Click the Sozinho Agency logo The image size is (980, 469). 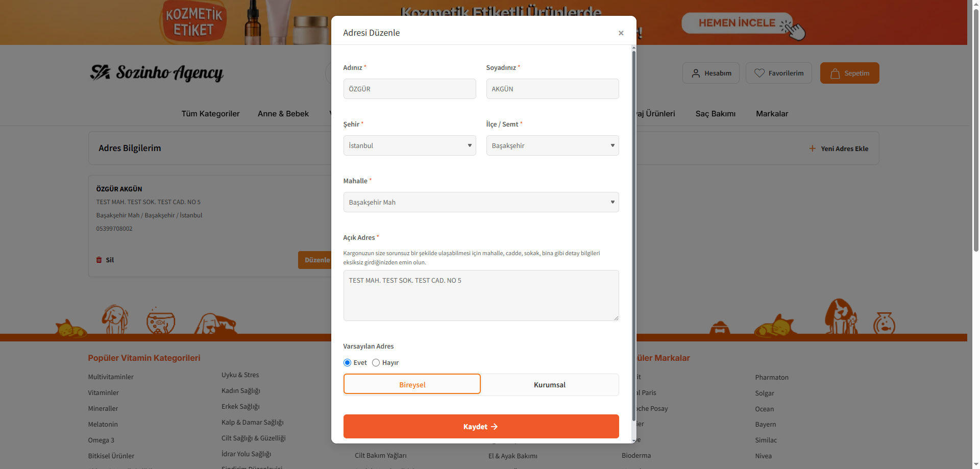(x=157, y=73)
